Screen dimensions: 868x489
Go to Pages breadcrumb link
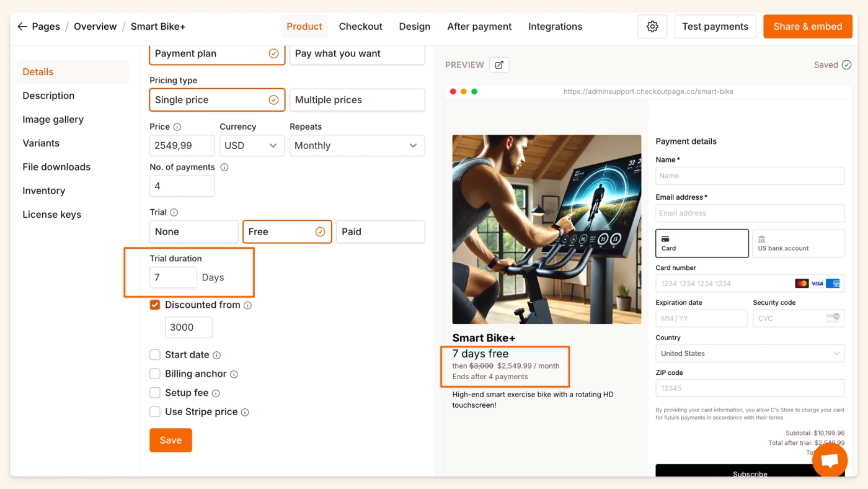46,27
